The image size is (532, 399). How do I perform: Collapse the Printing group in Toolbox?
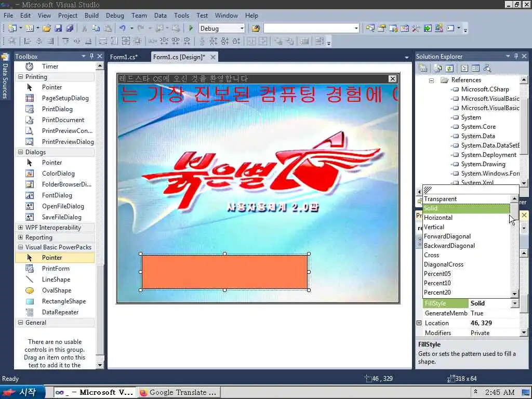[x=20, y=77]
